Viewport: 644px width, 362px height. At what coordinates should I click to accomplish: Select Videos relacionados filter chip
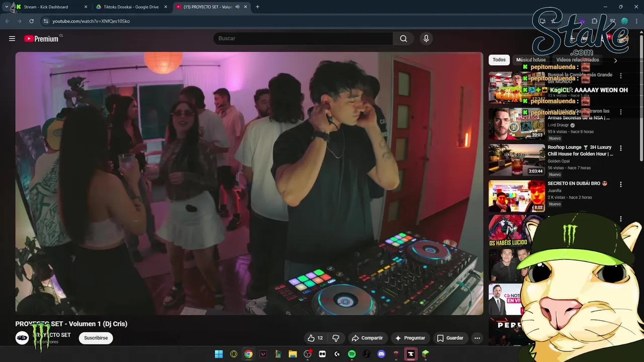pos(577,60)
